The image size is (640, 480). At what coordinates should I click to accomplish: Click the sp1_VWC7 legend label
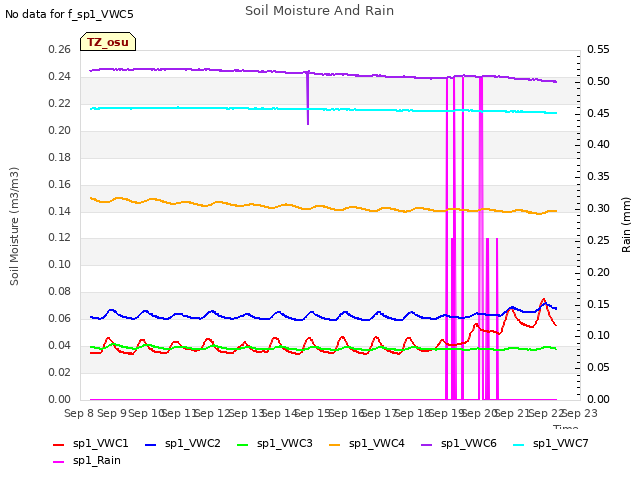coord(561,443)
